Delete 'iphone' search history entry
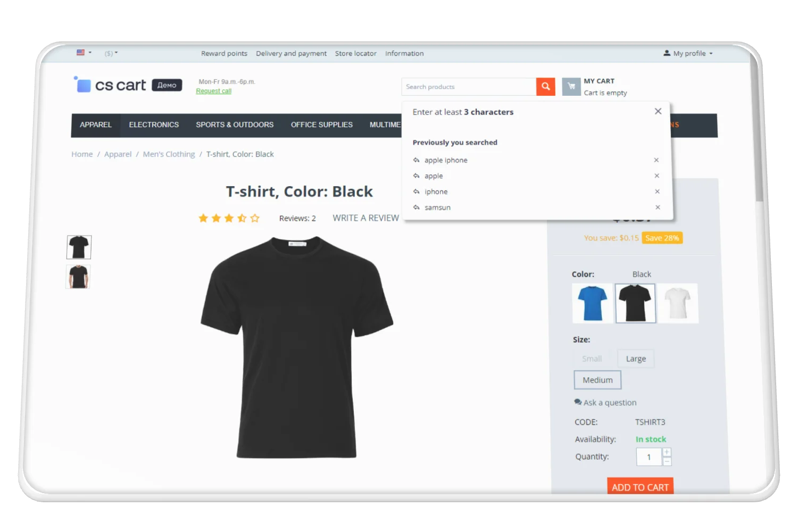Viewport: 798px width, 532px height. (658, 192)
